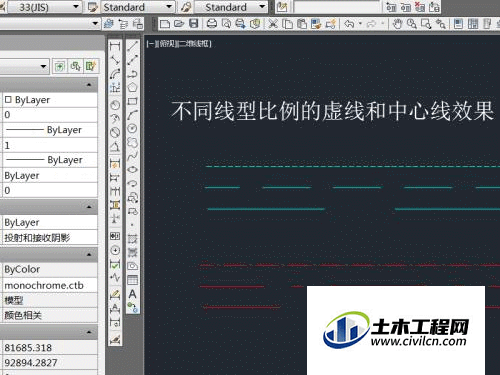Open the Undo history dropdown arrow
The height and width of the screenshot is (375, 500).
point(360,24)
